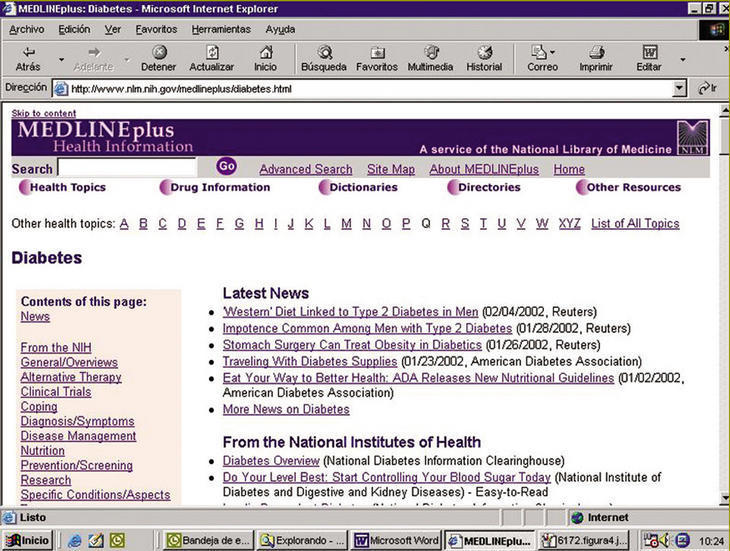Refresh page with Actualizar icon
This screenshot has height=551, width=730.
(211, 52)
